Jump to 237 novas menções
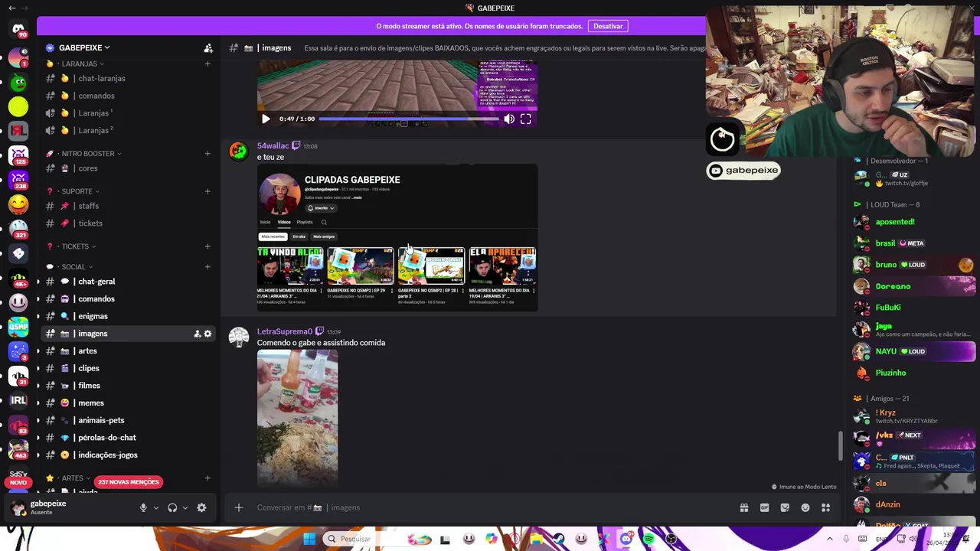 (128, 482)
